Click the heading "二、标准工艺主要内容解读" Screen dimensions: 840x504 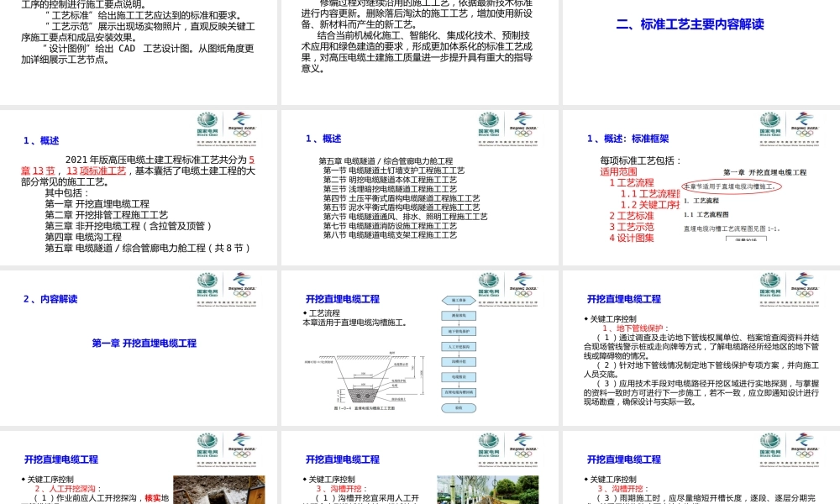[x=692, y=24]
